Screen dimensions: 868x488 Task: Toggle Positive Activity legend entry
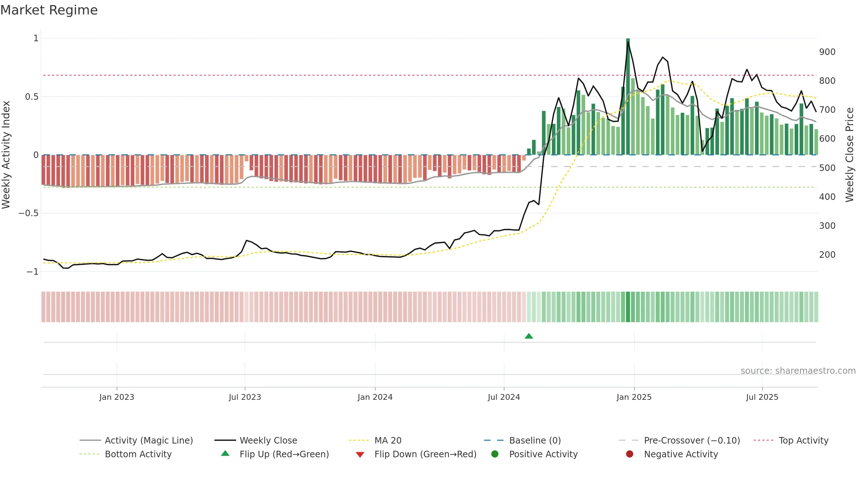pos(535,454)
